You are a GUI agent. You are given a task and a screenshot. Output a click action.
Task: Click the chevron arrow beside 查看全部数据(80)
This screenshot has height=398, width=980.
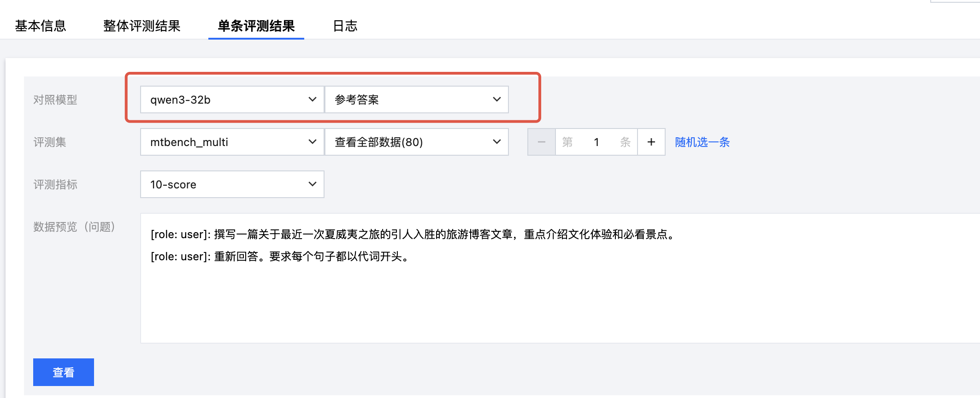coord(496,142)
